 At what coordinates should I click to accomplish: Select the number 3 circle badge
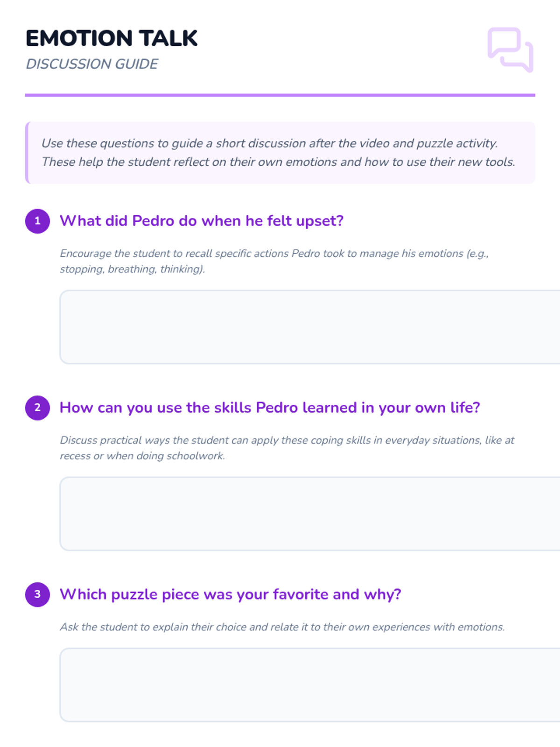(x=37, y=594)
